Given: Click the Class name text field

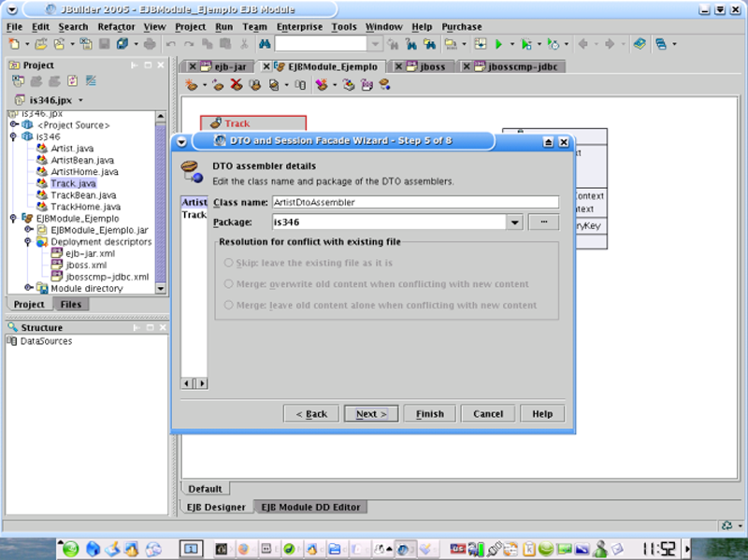Looking at the screenshot, I should point(414,202).
